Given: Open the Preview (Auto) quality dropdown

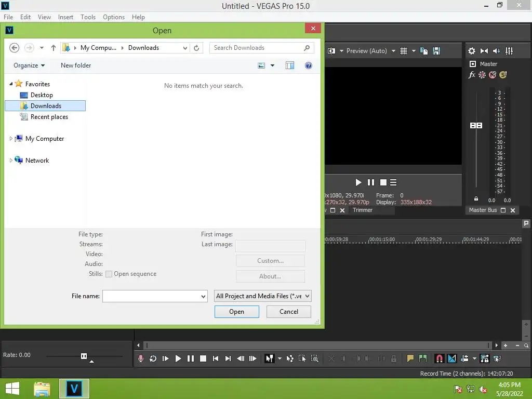Looking at the screenshot, I should 394,51.
